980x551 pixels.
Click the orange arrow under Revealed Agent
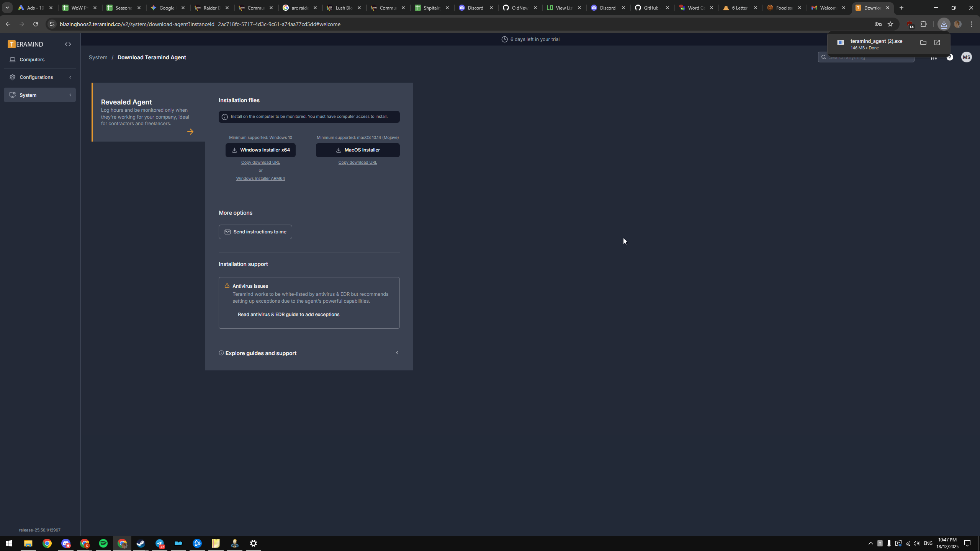coord(190,132)
